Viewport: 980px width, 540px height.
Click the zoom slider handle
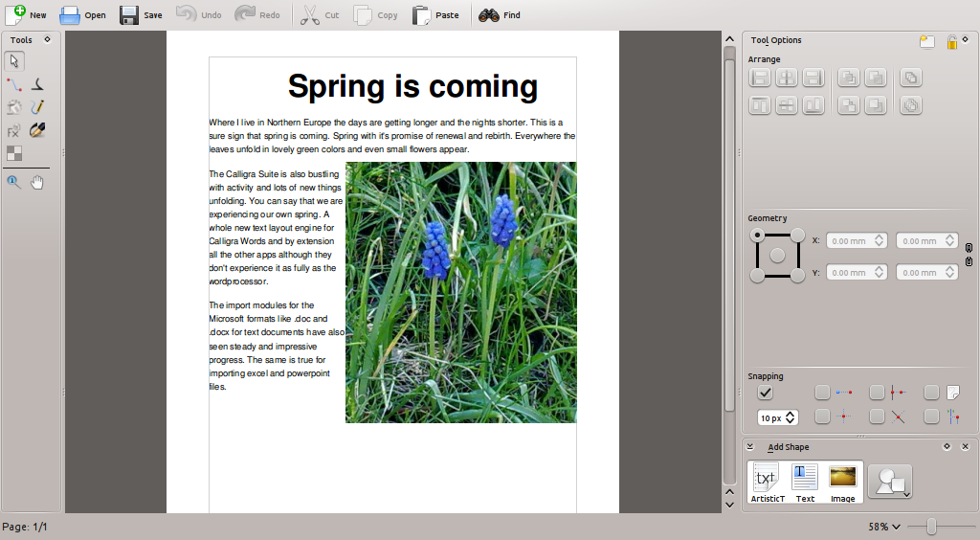[931, 527]
